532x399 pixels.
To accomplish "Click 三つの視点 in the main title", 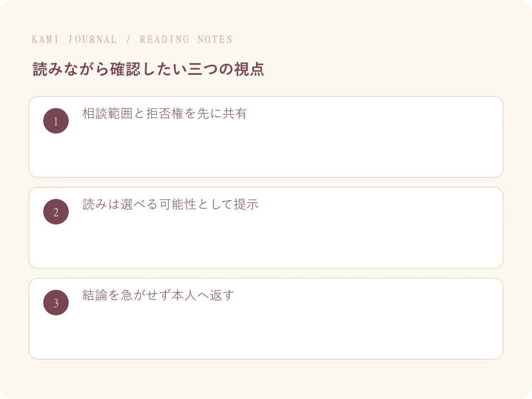I will pyautogui.click(x=226, y=69).
